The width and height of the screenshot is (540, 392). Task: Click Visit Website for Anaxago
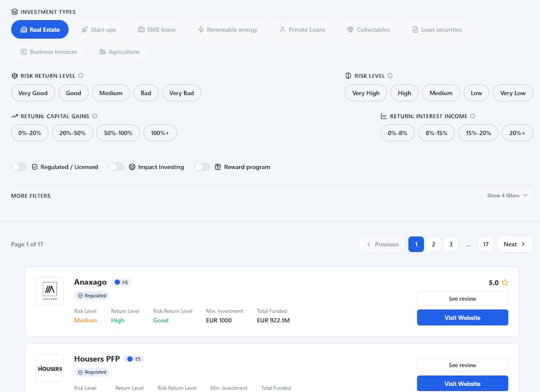tap(463, 317)
